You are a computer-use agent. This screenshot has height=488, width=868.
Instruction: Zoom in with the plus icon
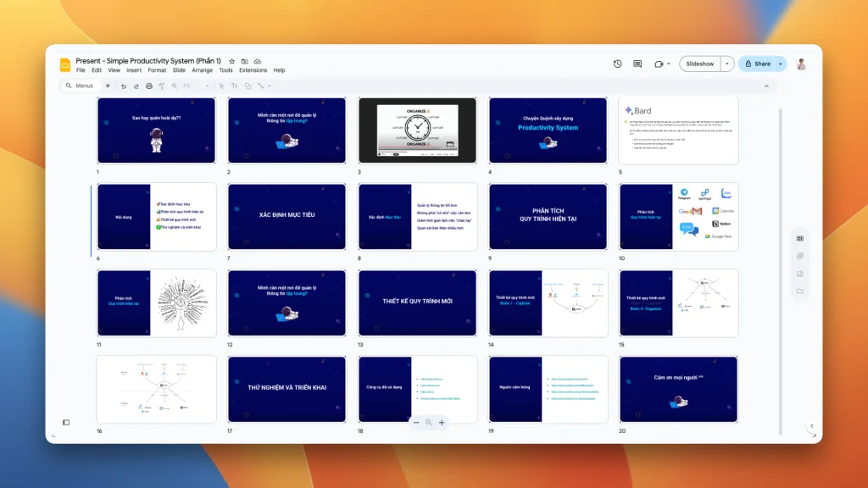tap(442, 422)
